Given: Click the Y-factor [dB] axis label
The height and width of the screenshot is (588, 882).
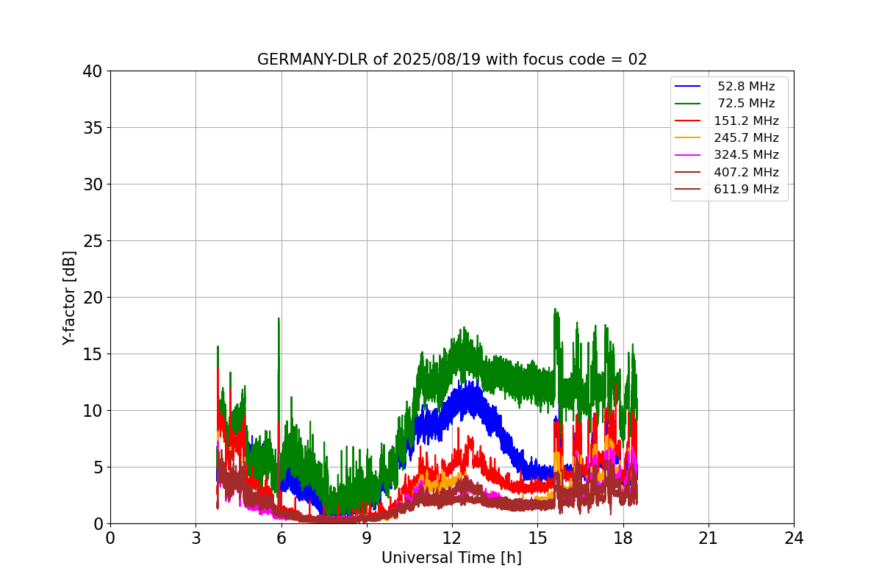Looking at the screenshot, I should pyautogui.click(x=69, y=298).
